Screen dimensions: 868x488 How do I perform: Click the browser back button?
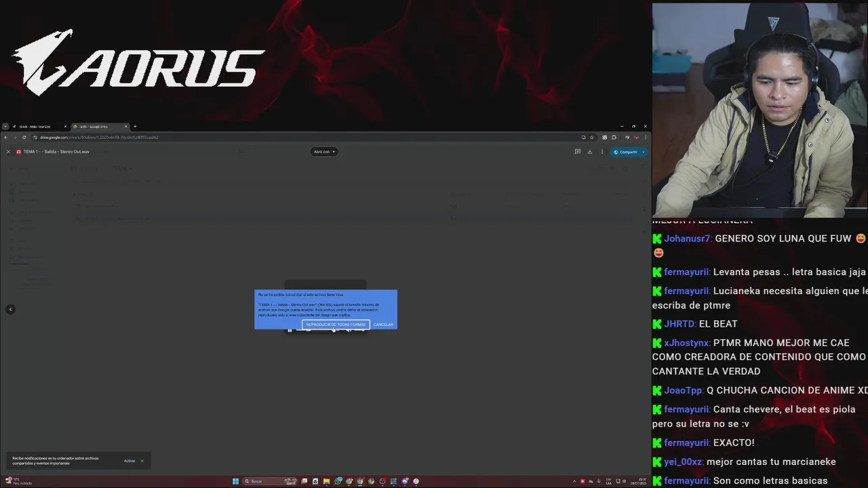[6, 138]
